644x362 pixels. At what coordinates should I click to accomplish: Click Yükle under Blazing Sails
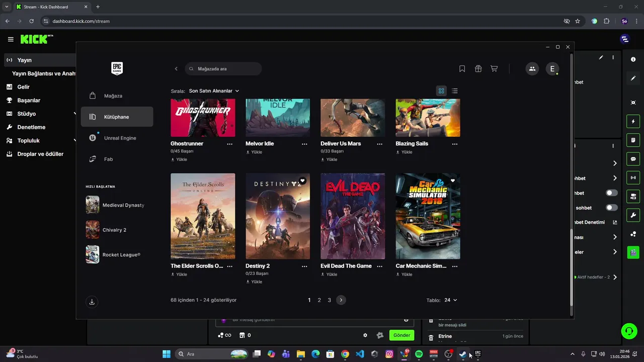tap(404, 152)
